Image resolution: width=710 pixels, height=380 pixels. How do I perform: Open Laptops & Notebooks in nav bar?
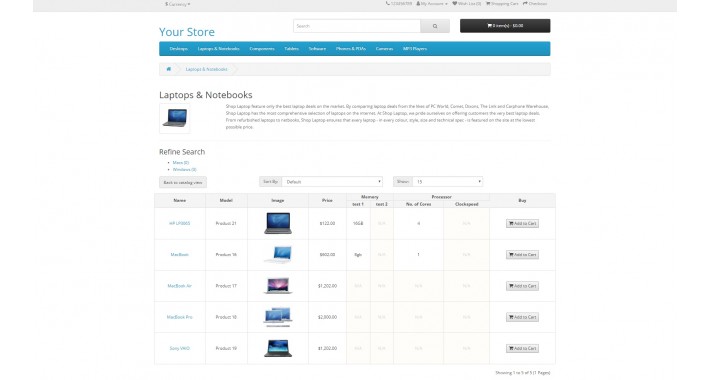point(218,48)
